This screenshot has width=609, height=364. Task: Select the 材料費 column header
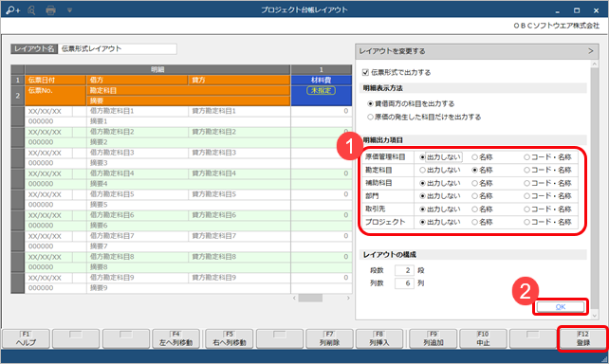[x=322, y=80]
